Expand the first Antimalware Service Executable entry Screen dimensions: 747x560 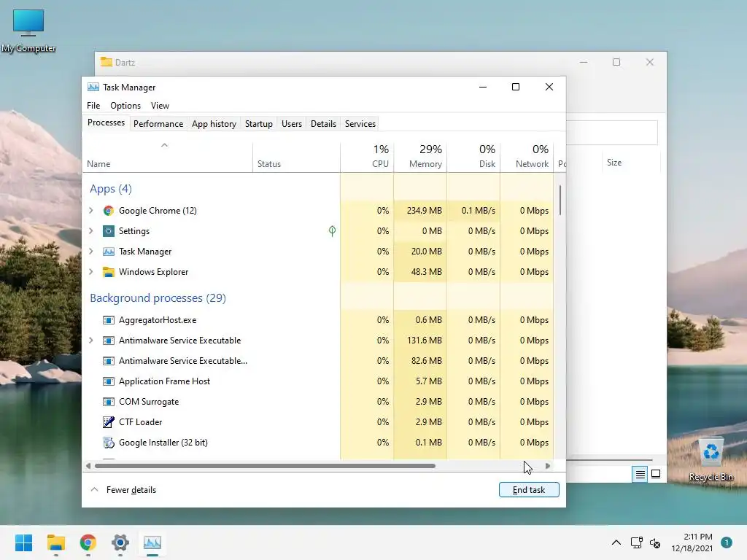[91, 341]
